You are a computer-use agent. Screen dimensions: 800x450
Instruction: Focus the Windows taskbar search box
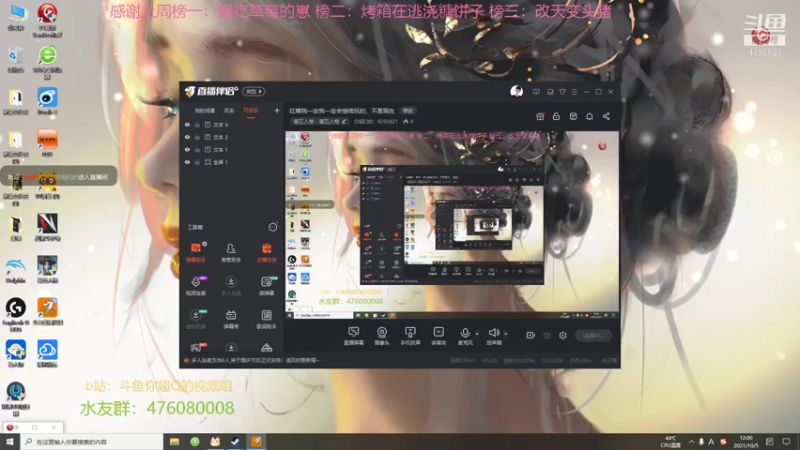click(x=91, y=441)
